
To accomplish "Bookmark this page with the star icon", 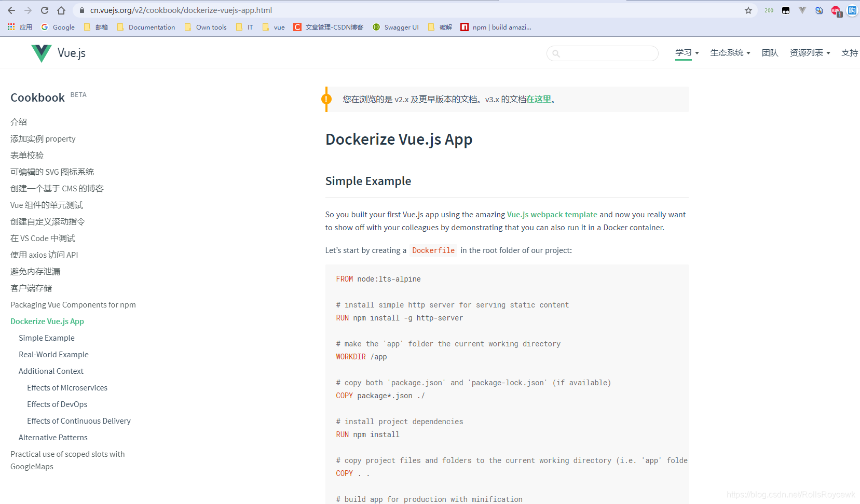I will (x=748, y=10).
